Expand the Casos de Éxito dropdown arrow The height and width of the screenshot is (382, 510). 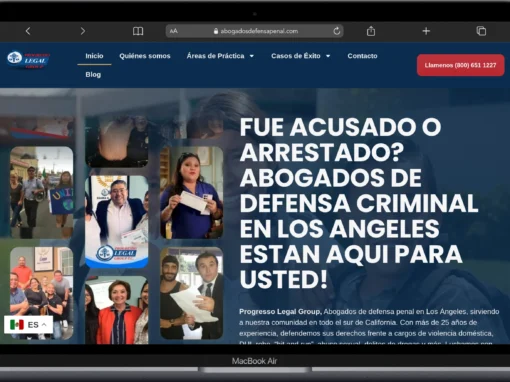(328, 56)
